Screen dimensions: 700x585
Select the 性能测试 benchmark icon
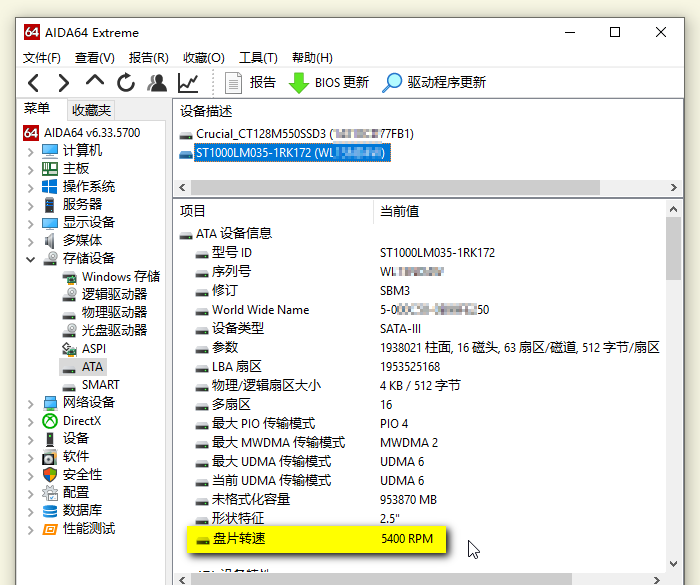[50, 529]
